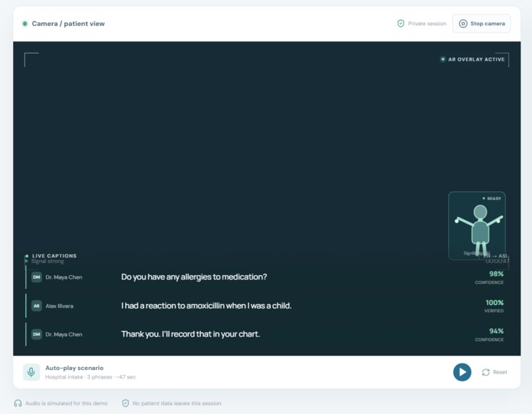The width and height of the screenshot is (532, 414).
Task: Click the LIVE CAPTIONS label
Action: click(x=54, y=256)
